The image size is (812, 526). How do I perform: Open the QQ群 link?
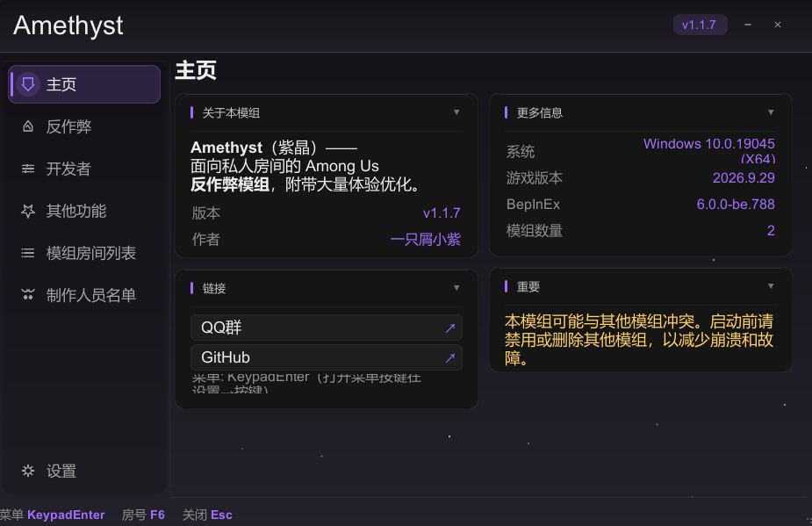pyautogui.click(x=327, y=328)
